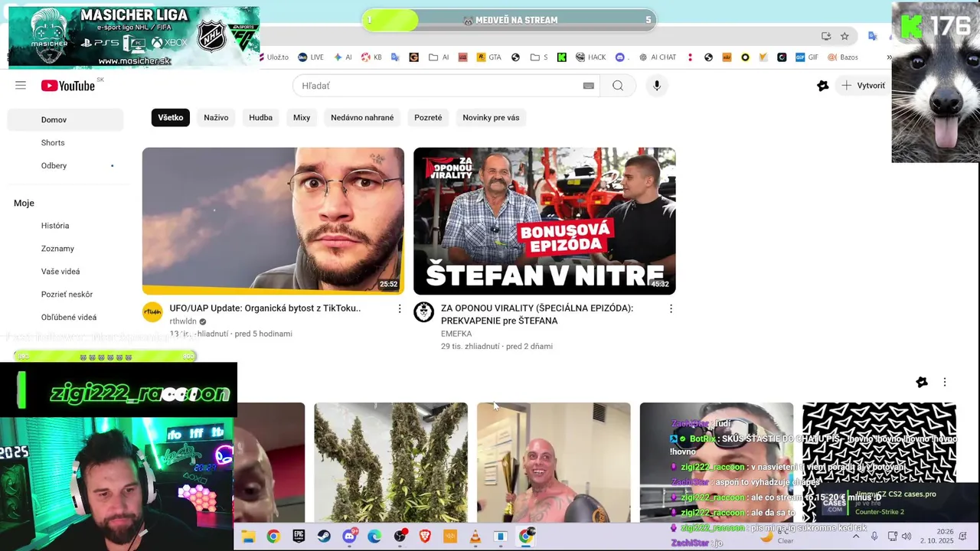Screen dimensions: 980x551
Task: Open the cannabis plants Shorts thumbnail
Action: [390, 462]
